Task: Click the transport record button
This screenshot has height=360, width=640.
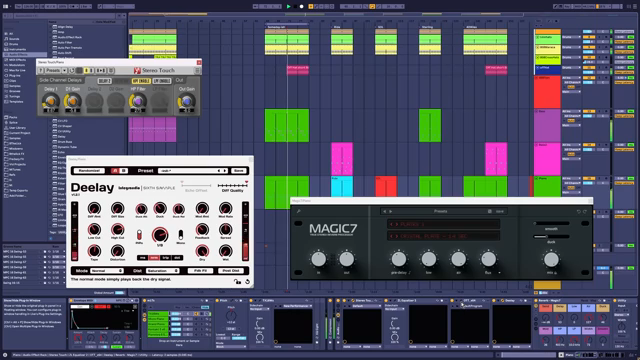Action: click(x=302, y=7)
